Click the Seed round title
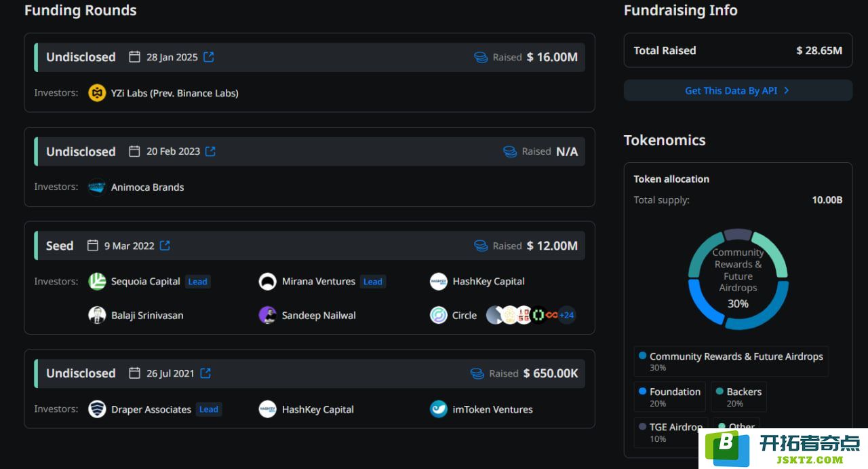Screen dimensions: 868x469 (60, 246)
